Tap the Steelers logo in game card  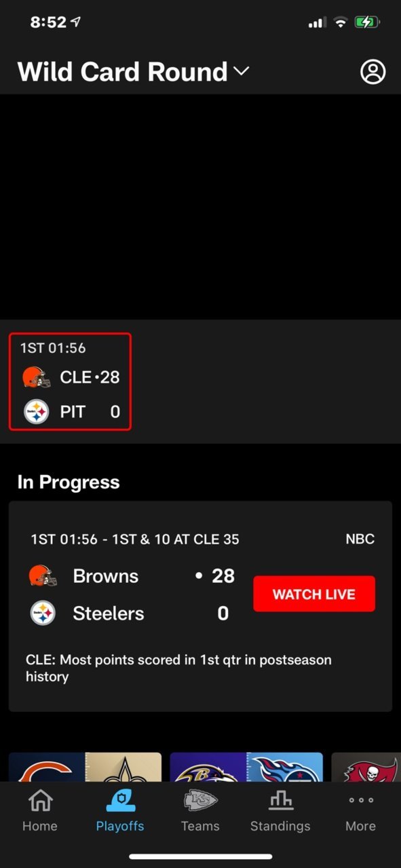pos(43,614)
